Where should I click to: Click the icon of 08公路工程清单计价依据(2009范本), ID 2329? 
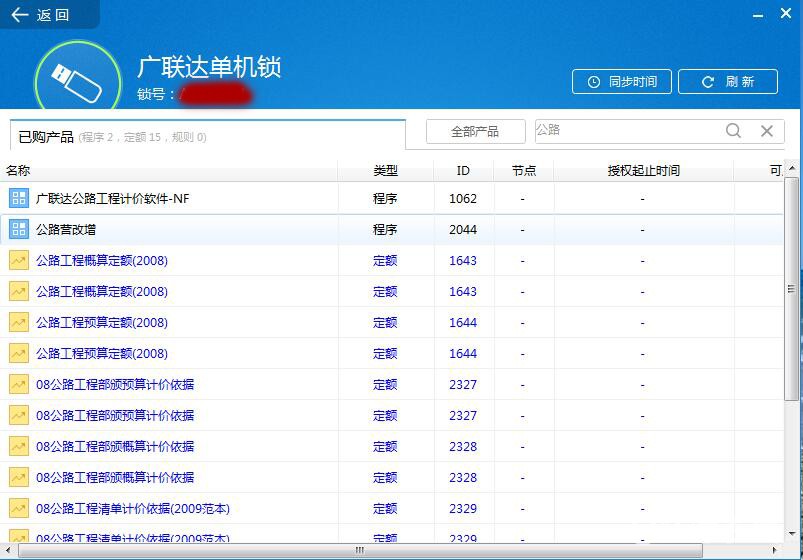(x=19, y=508)
